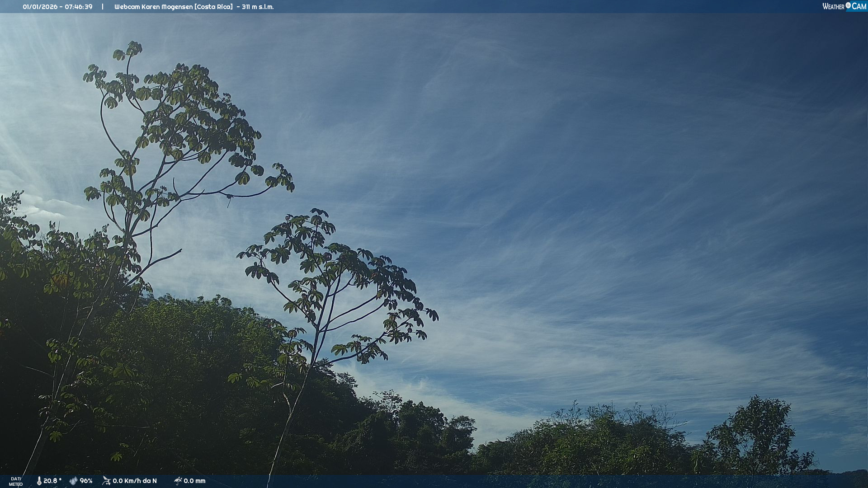Click the 20.8° temperature reading
The image size is (868, 488).
[x=52, y=481]
